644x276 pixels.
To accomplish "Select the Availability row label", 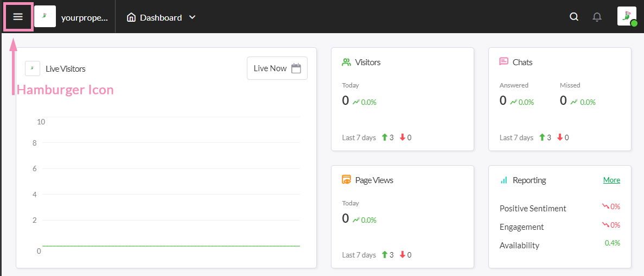I will click(519, 246).
